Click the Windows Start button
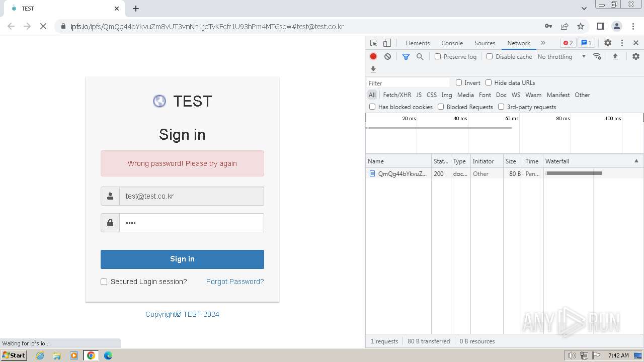 click(14, 355)
